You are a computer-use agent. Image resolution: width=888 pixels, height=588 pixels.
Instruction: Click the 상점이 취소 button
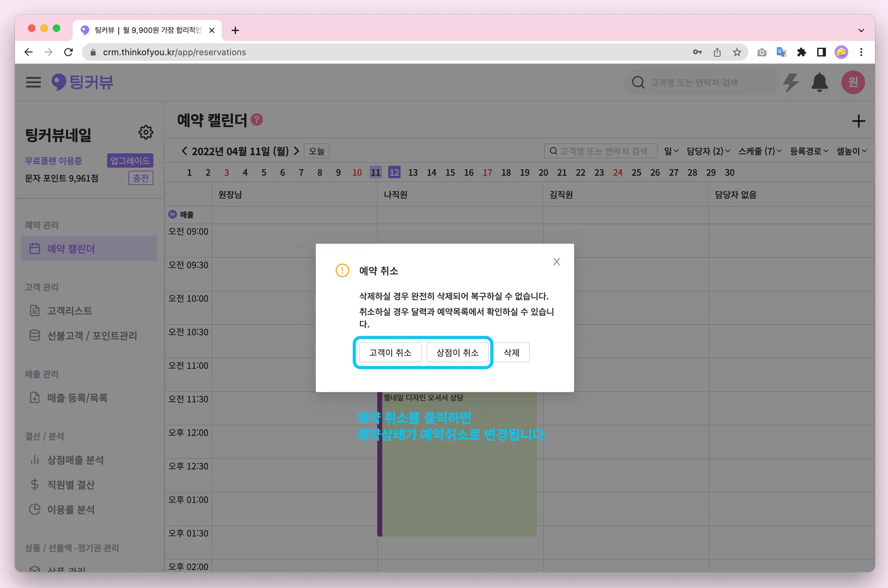coord(457,353)
